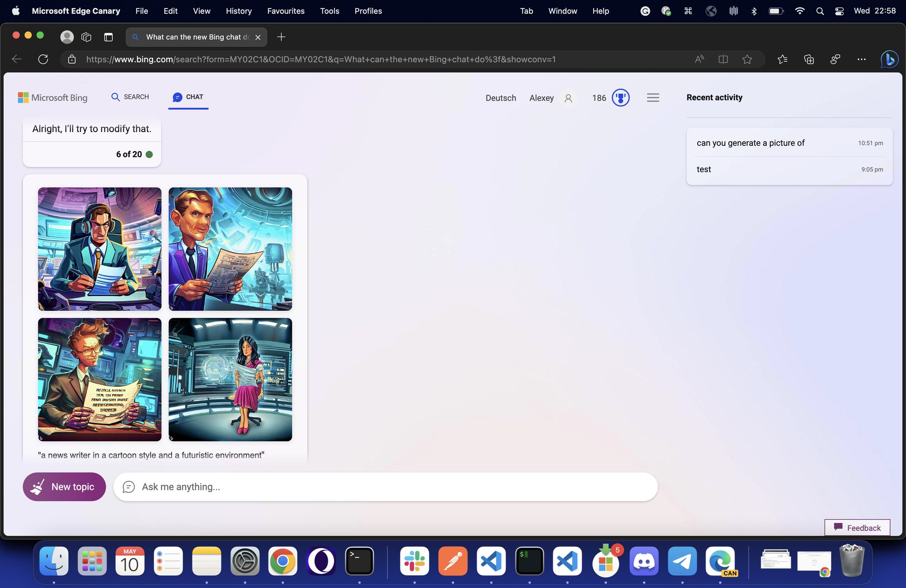Open Slack from the dock

point(415,561)
